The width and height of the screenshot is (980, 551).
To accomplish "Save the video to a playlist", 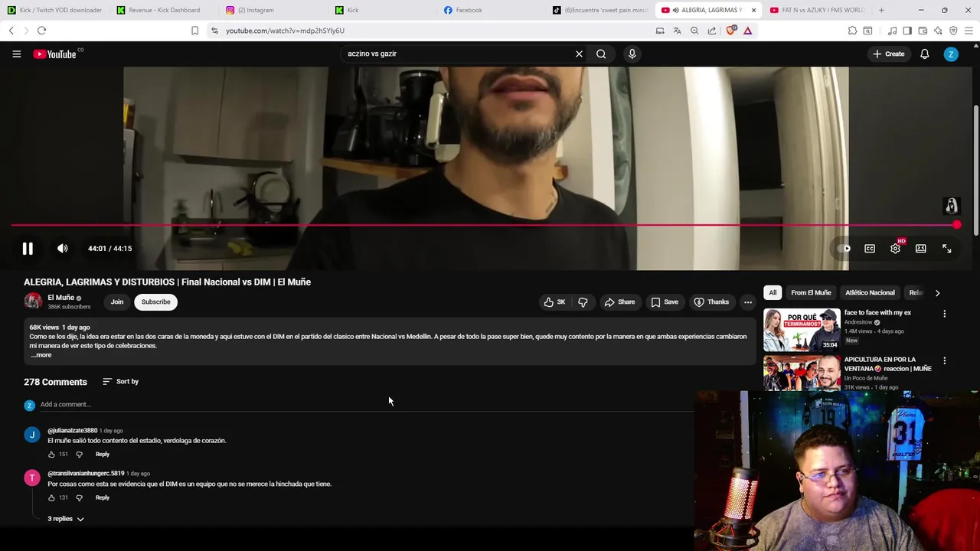I will click(x=665, y=302).
